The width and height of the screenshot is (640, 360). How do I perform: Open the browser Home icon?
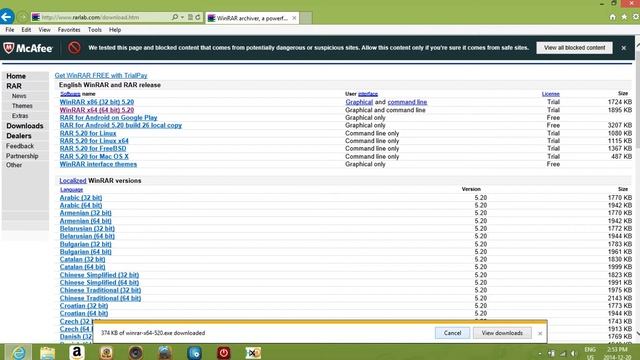coord(612,17)
